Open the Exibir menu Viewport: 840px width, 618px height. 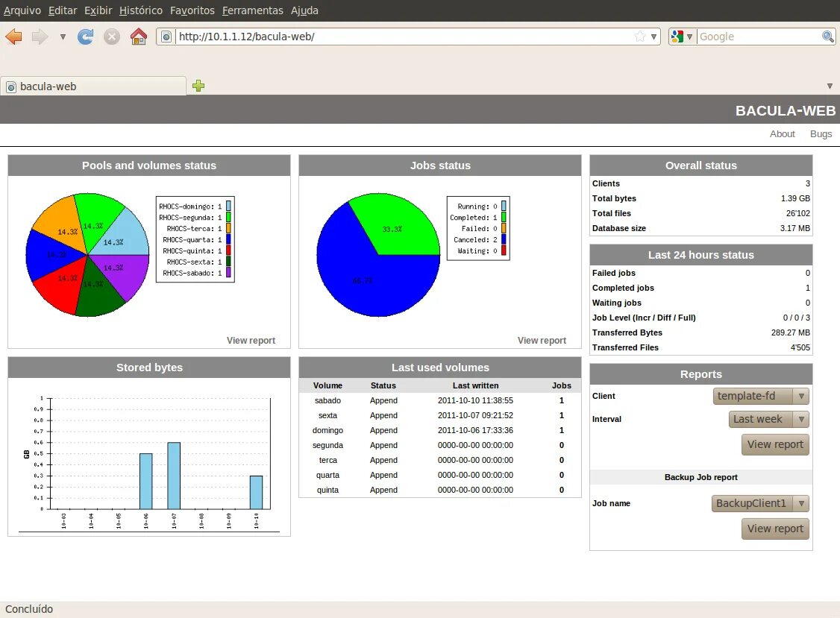(98, 10)
